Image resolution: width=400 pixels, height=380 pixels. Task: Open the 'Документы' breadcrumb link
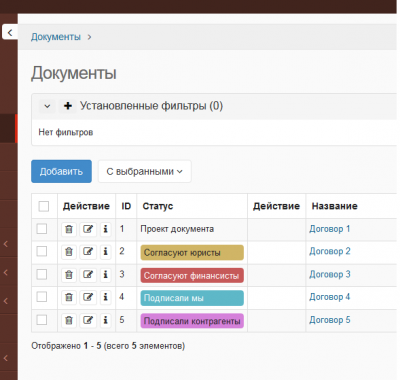pyautogui.click(x=56, y=37)
